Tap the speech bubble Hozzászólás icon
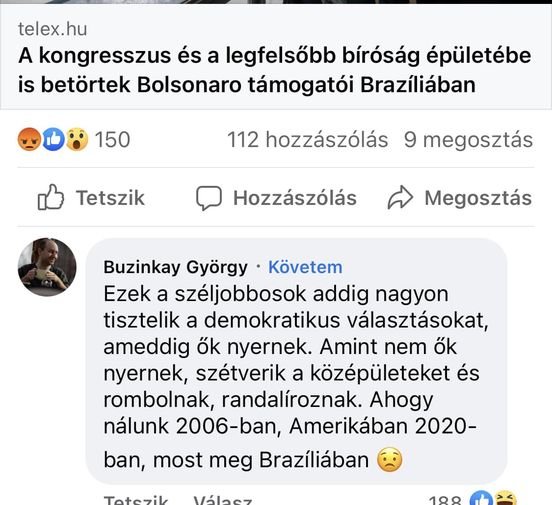Screen dimensions: 552x505 point(209,198)
